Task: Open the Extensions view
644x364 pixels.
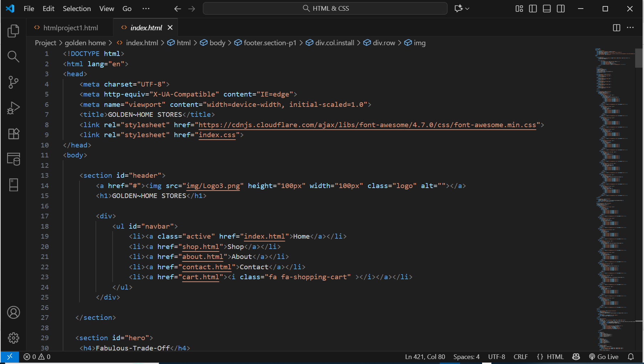Action: point(13,134)
